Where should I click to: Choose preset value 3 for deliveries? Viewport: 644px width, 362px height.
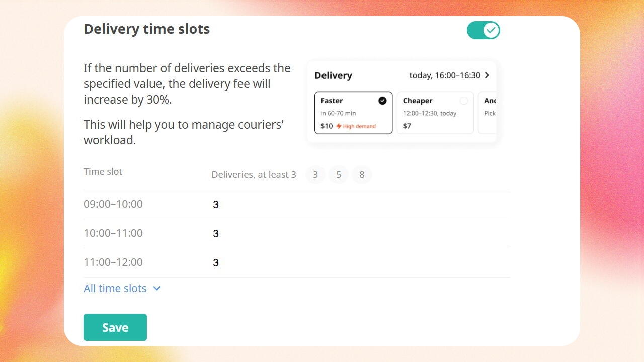pyautogui.click(x=315, y=175)
